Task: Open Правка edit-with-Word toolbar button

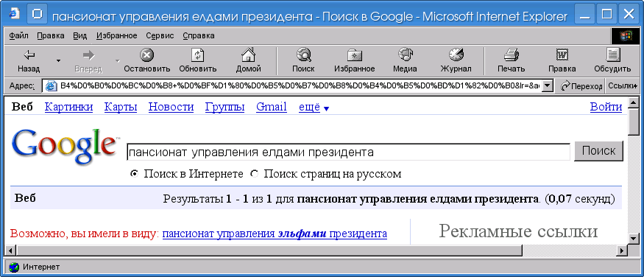Action: pos(562,61)
